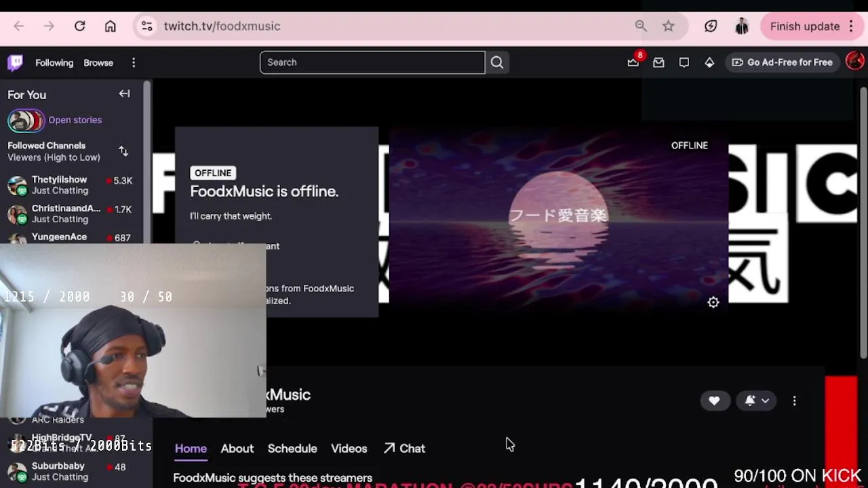Click the page vertical scrollbar
This screenshot has width=868, height=488.
[x=863, y=224]
